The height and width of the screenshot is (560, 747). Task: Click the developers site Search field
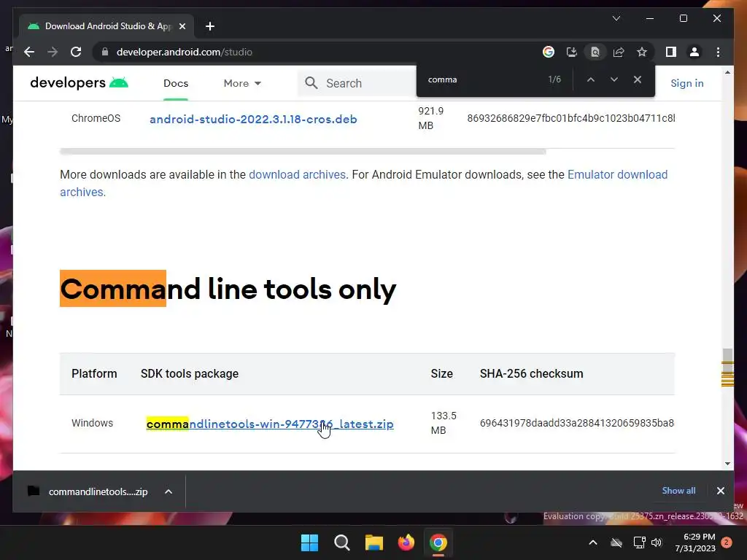coord(357,83)
